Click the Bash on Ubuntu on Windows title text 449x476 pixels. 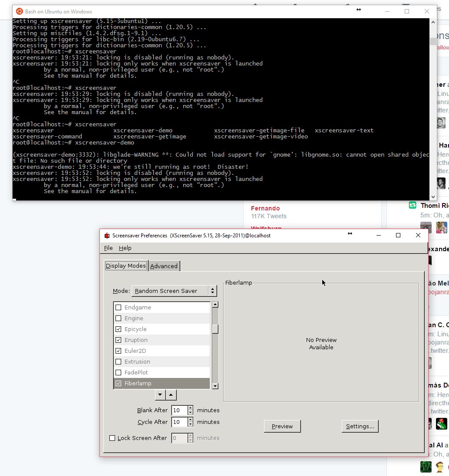[59, 12]
